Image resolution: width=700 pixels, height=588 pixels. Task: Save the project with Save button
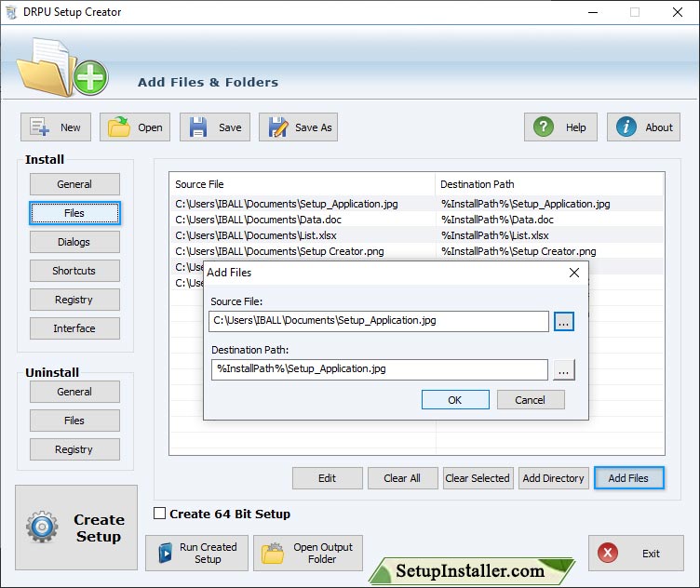pyautogui.click(x=215, y=127)
